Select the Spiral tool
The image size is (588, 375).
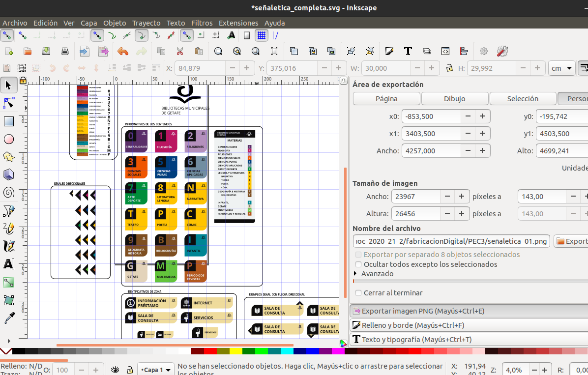[8, 192]
